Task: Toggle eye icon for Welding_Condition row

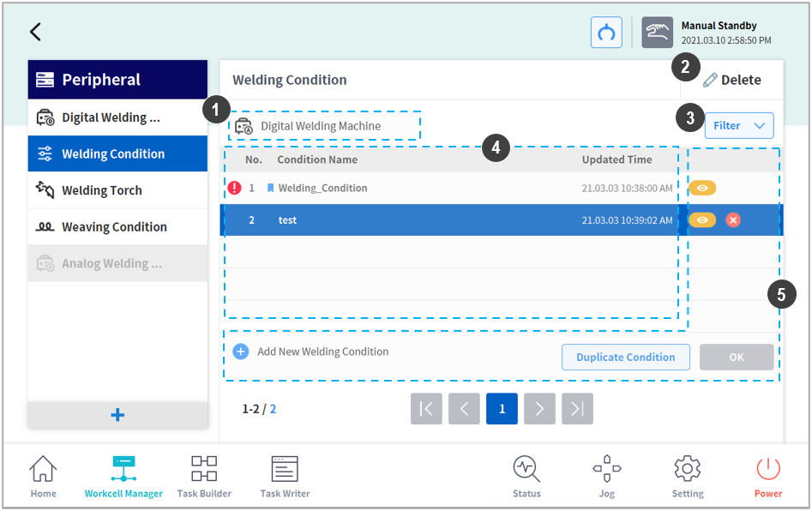Action: [x=702, y=189]
